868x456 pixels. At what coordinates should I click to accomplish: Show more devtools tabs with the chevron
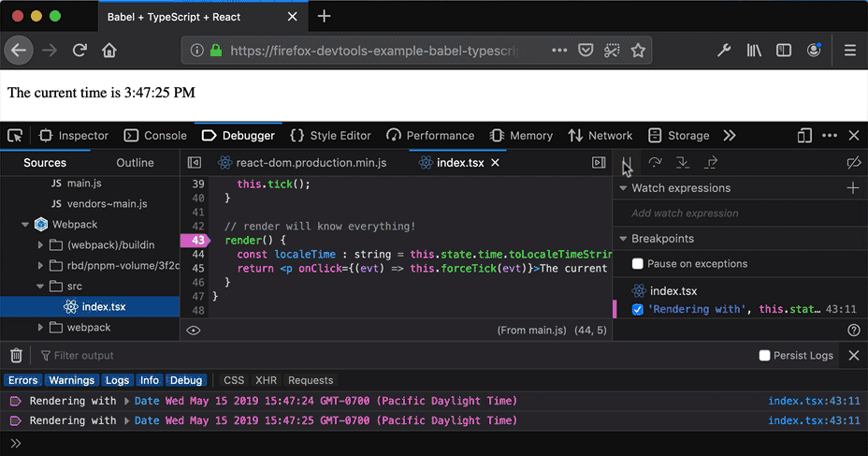730,136
